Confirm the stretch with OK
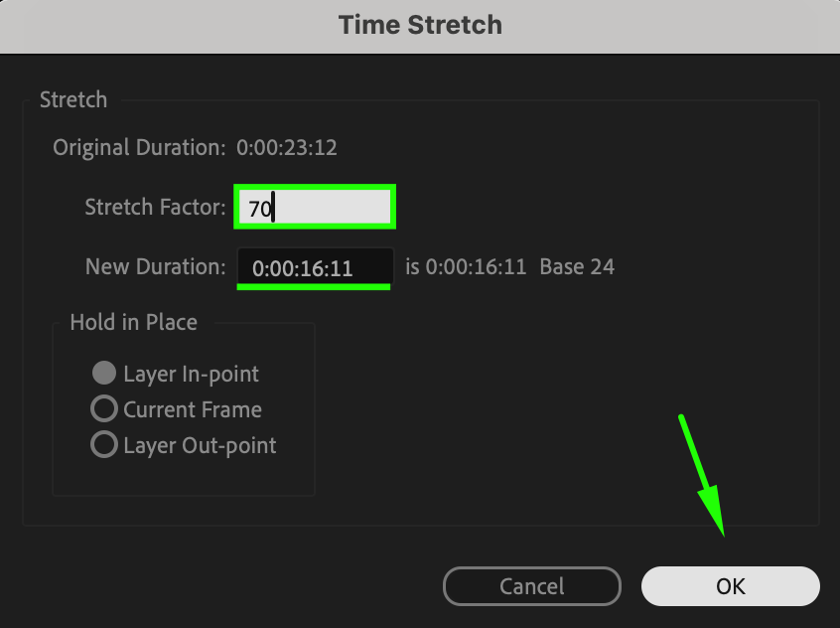Viewport: 840px width, 628px height. [x=730, y=586]
